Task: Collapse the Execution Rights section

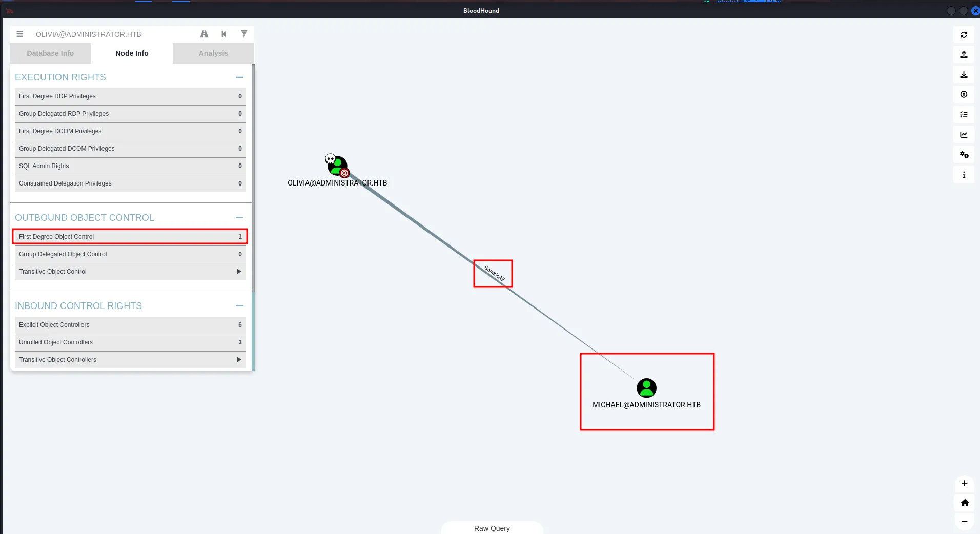Action: coord(239,77)
